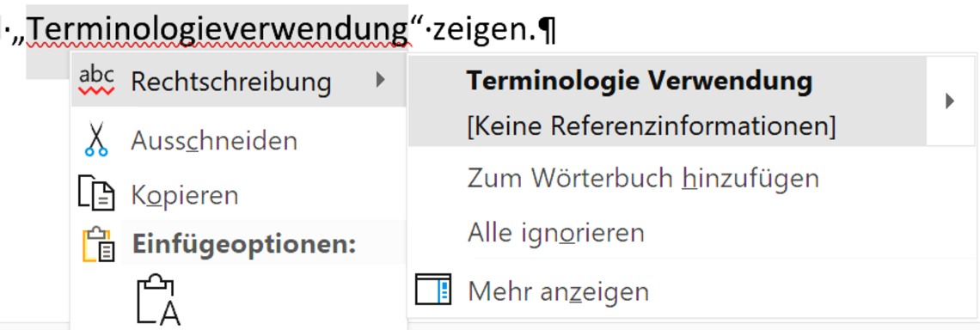The image size is (980, 330).
Task: Paste using the text-only clipboard A icon
Action: coord(159,301)
